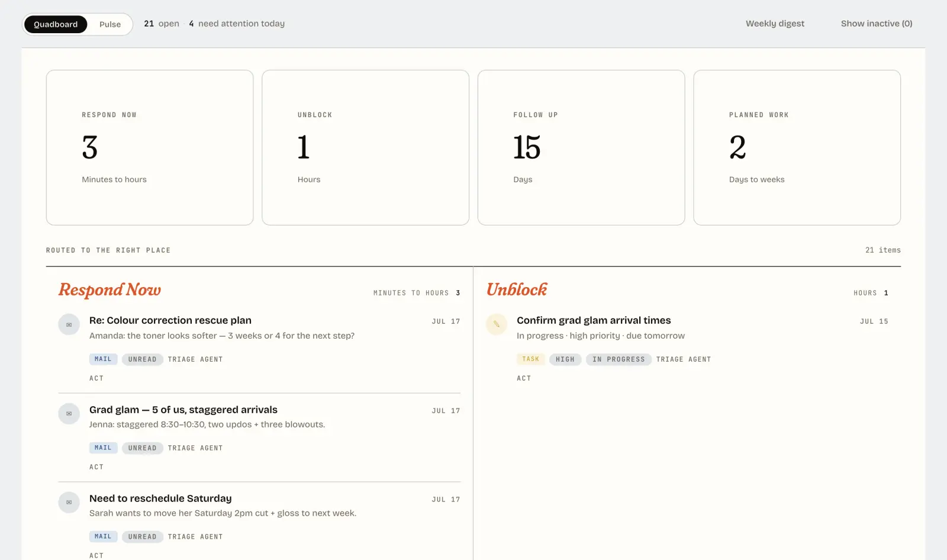Click 'In progress · high priority · due tomorrow'
The height and width of the screenshot is (560, 947).
click(x=601, y=336)
